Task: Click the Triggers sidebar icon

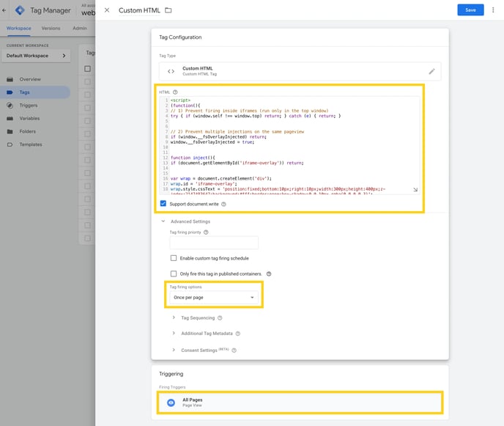Action: tap(10, 105)
